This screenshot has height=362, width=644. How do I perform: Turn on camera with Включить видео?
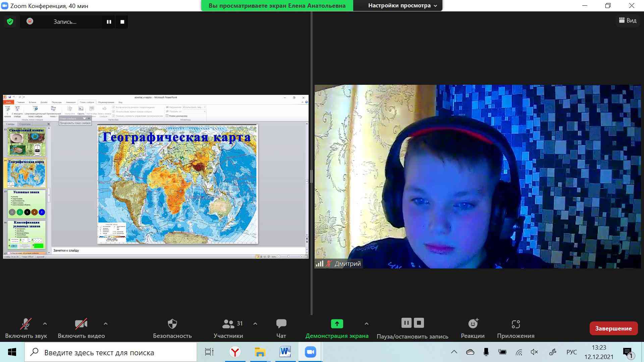81,328
